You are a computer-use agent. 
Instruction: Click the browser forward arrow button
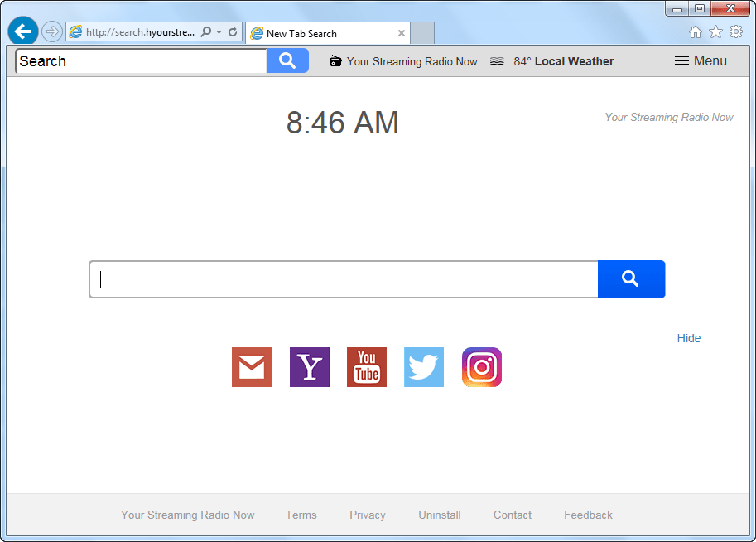[x=51, y=31]
